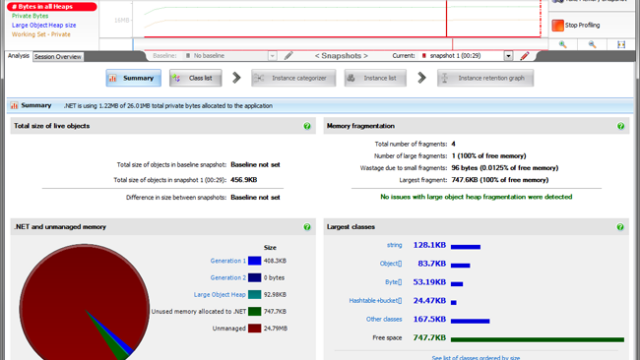Viewport: 640px width, 360px height.
Task: Open the Current snapshot dropdown arrow
Action: click(508, 56)
